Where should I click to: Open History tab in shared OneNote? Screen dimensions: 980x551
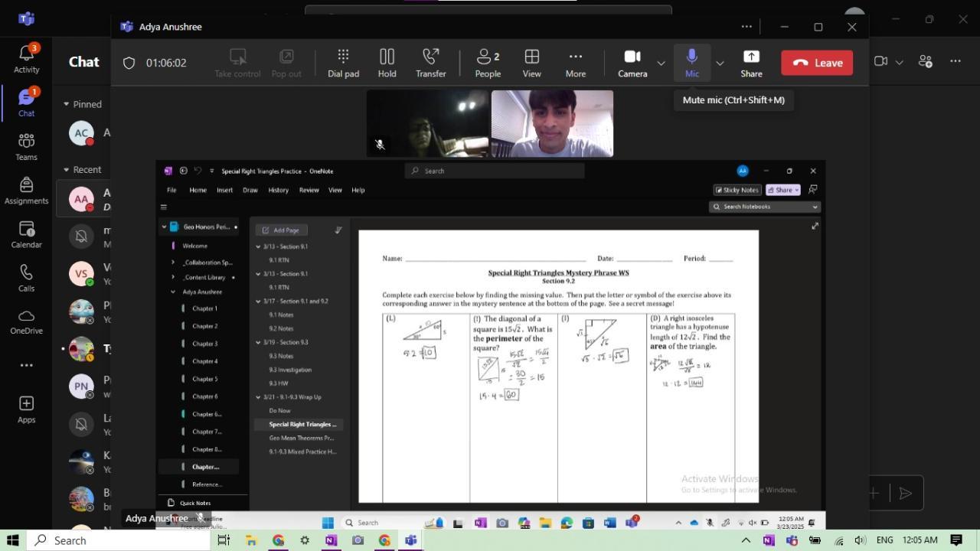point(278,190)
